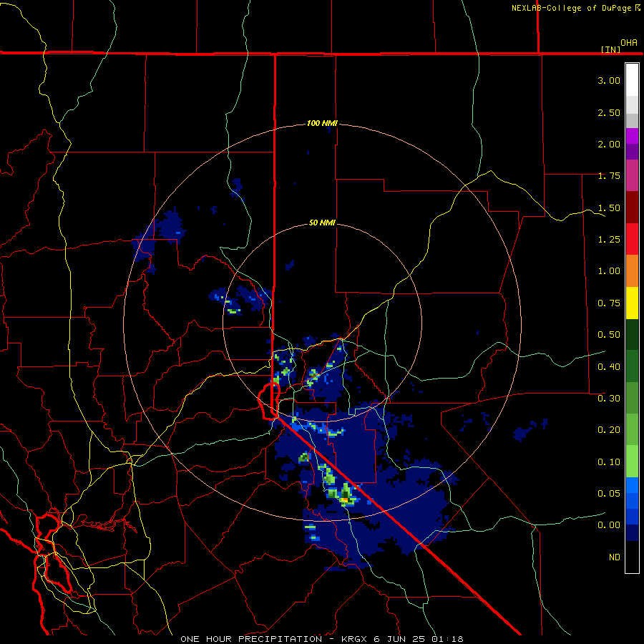Click the yellow 0.75 legend band

tap(632, 303)
